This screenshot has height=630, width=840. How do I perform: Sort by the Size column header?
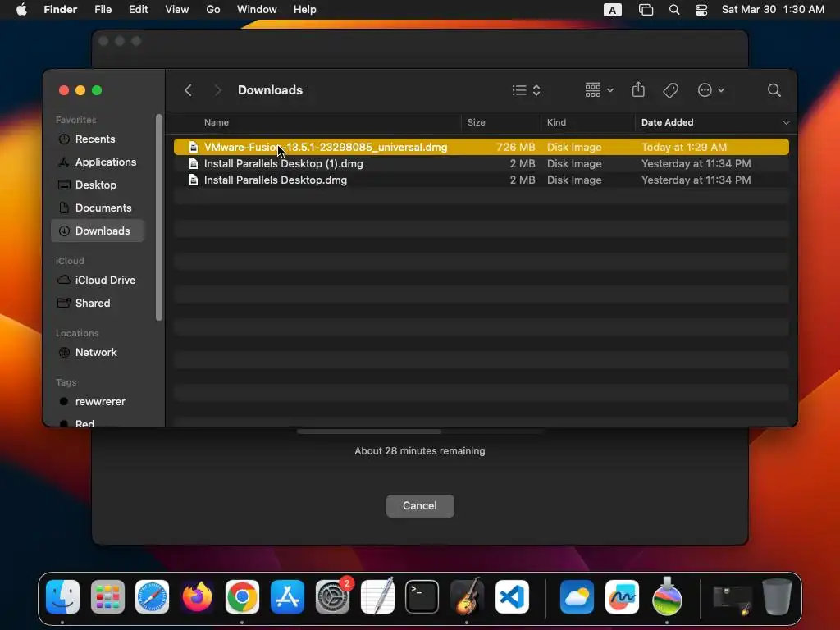(476, 122)
